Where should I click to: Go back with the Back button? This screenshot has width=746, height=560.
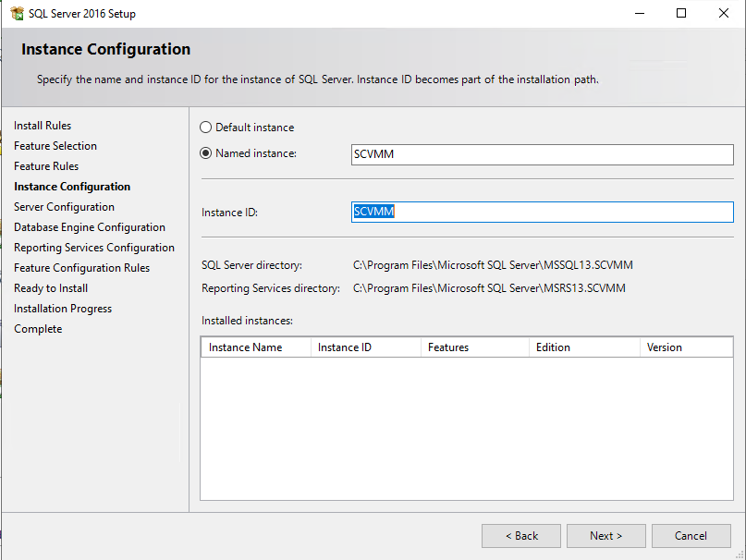click(x=521, y=536)
